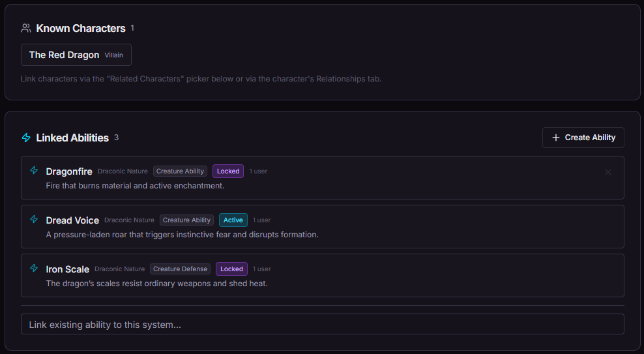Click the lightning icon beside Dread Voice
The width and height of the screenshot is (644, 354).
tap(34, 219)
